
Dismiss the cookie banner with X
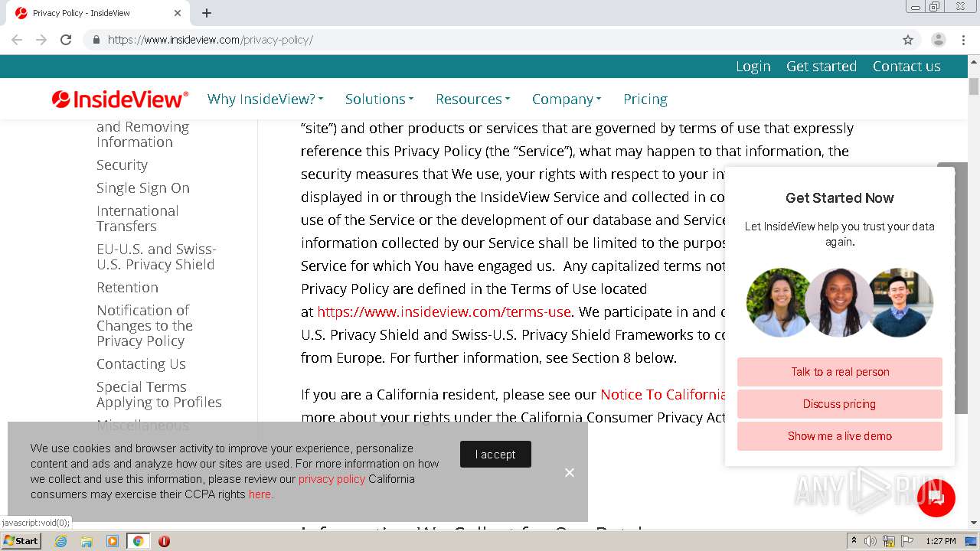click(570, 473)
